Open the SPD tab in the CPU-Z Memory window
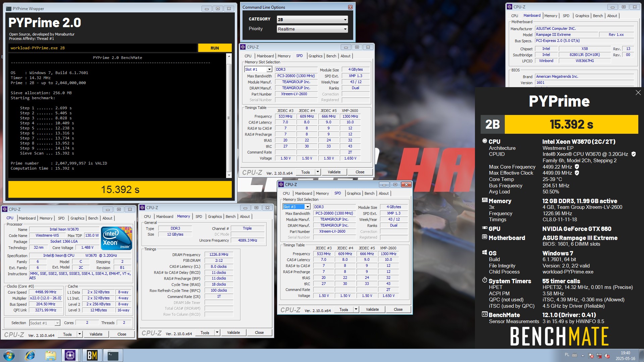 (199, 217)
